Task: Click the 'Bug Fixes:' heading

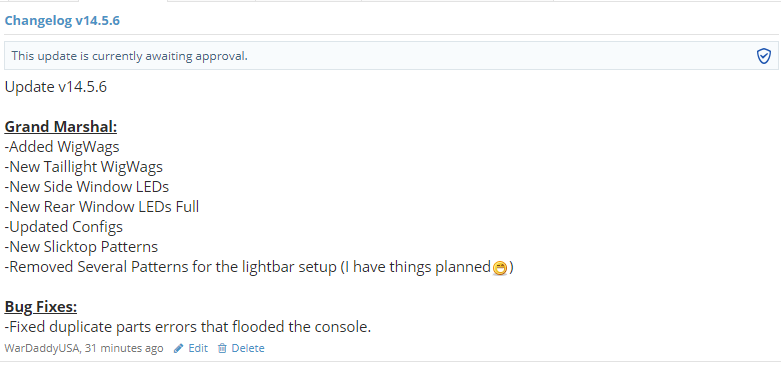Action: [x=41, y=307]
